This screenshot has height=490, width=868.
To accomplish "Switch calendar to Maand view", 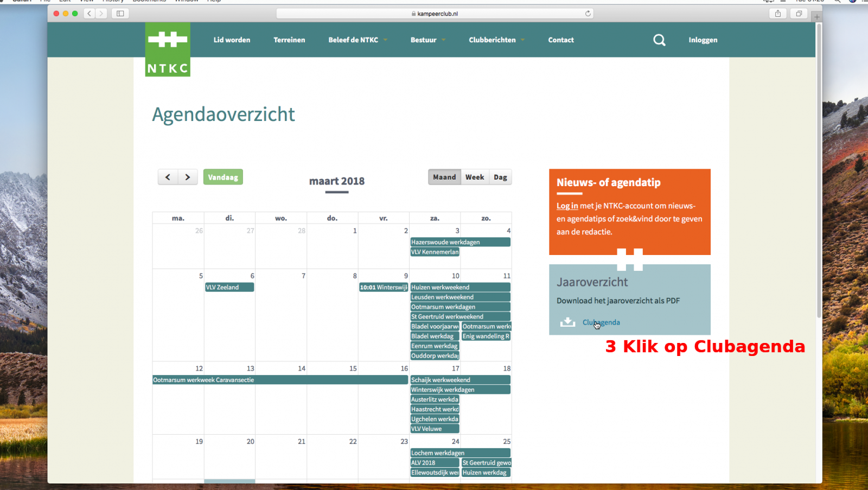I will tap(444, 177).
